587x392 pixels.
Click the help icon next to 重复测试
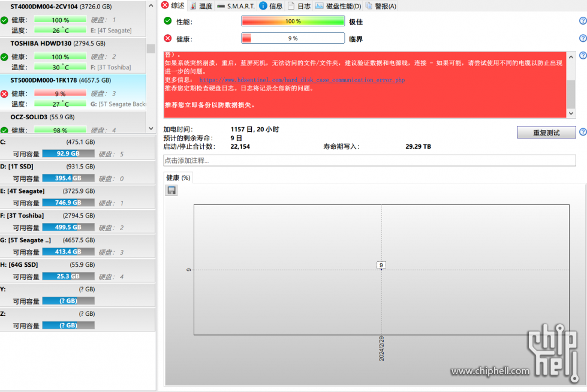click(x=583, y=132)
